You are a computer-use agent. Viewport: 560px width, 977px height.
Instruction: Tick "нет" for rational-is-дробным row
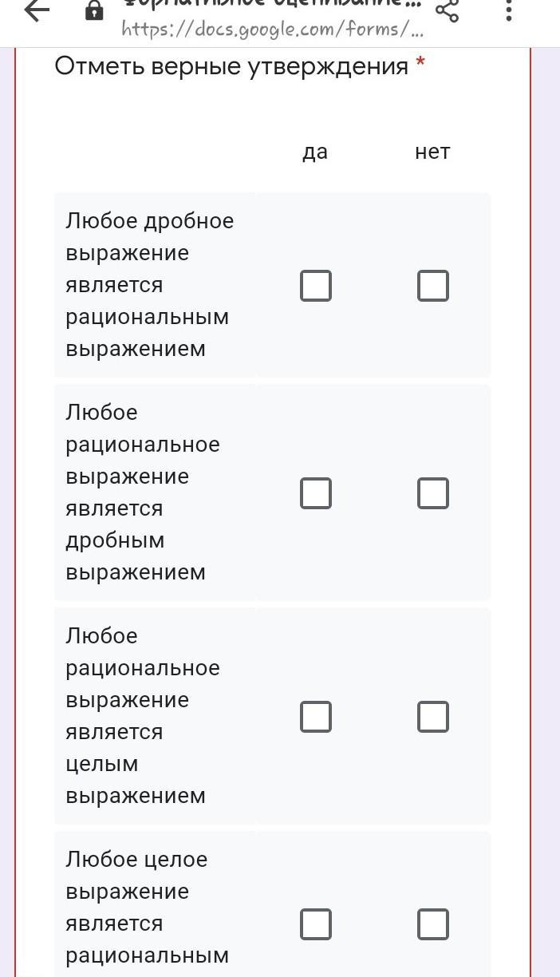(433, 493)
